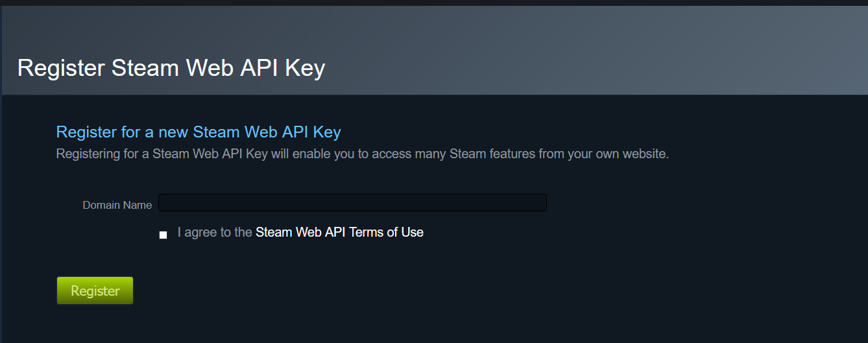This screenshot has width=868, height=343.
Task: Tick the white box before "I agree to the"
Action: tap(163, 235)
